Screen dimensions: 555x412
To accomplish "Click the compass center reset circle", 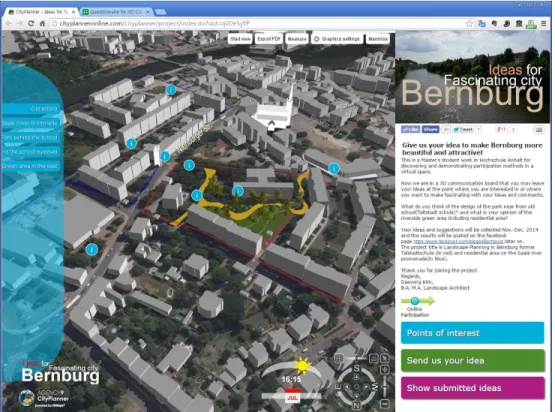I will coord(356,387).
